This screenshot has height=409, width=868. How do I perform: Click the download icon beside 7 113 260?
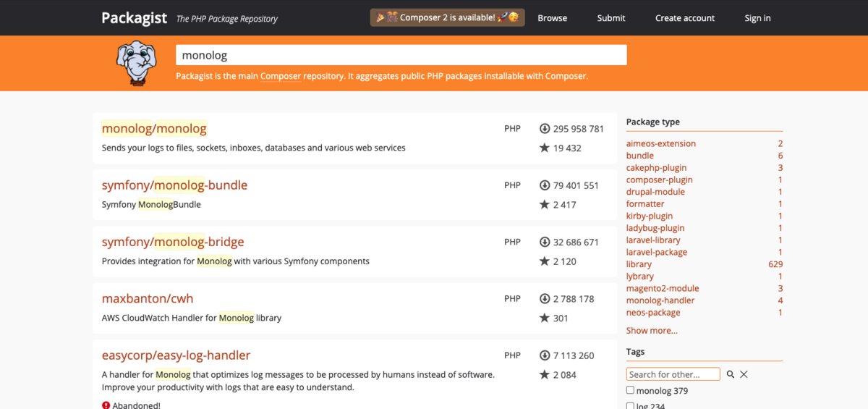click(545, 355)
